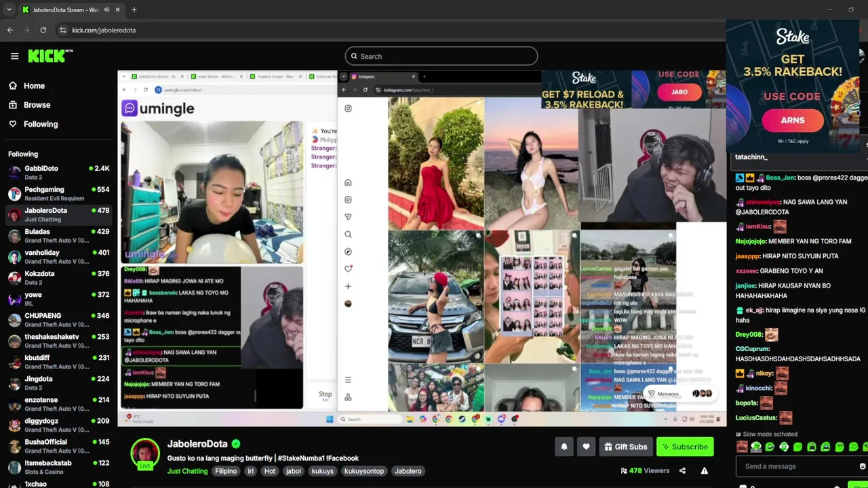Open emoji picker in chat input

tap(862, 466)
